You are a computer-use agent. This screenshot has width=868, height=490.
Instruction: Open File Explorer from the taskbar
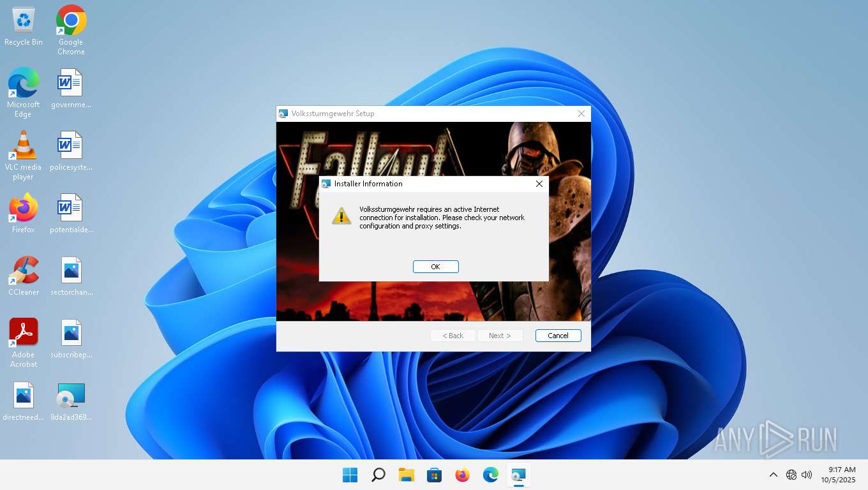[x=407, y=475]
